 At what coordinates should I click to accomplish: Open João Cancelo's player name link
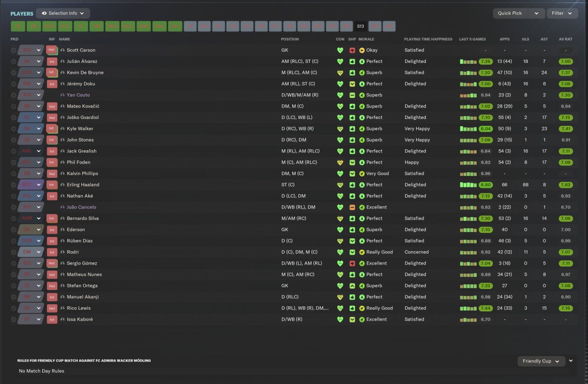coord(82,207)
